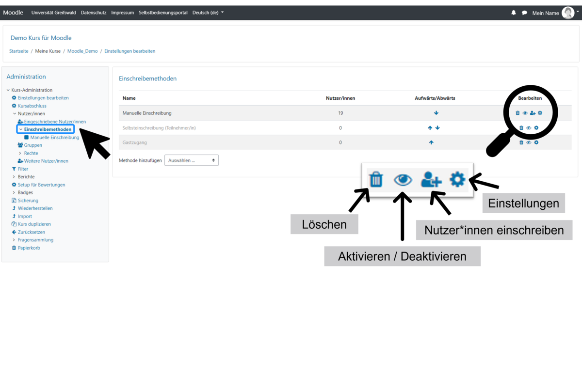Move Manuelle Einschreibung down with arrow
Viewport: 582px width, 392px height.
click(436, 113)
